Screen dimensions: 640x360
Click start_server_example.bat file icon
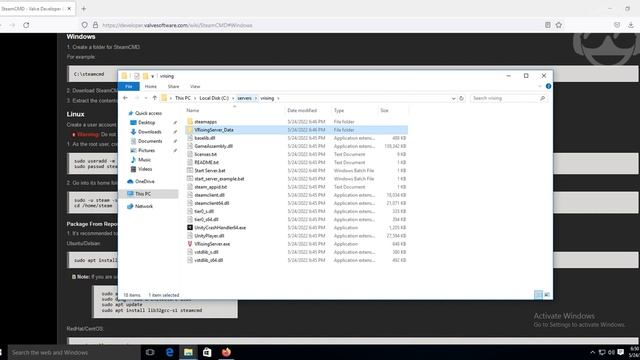click(x=190, y=179)
